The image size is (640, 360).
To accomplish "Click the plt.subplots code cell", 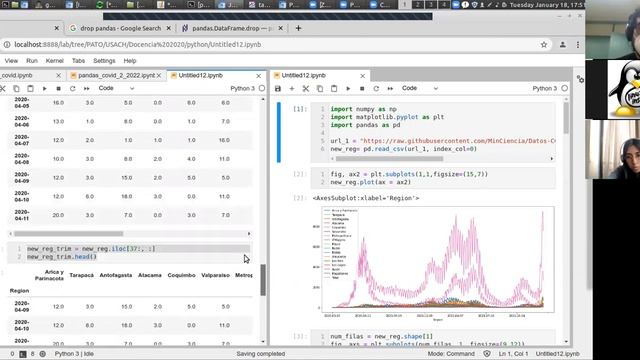I will click(433, 178).
